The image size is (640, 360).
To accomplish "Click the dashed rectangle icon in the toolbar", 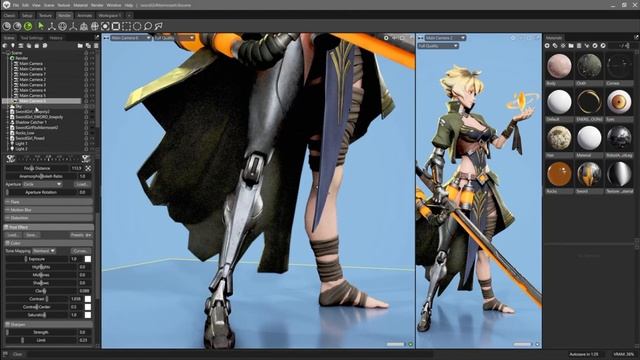I will point(127,26).
